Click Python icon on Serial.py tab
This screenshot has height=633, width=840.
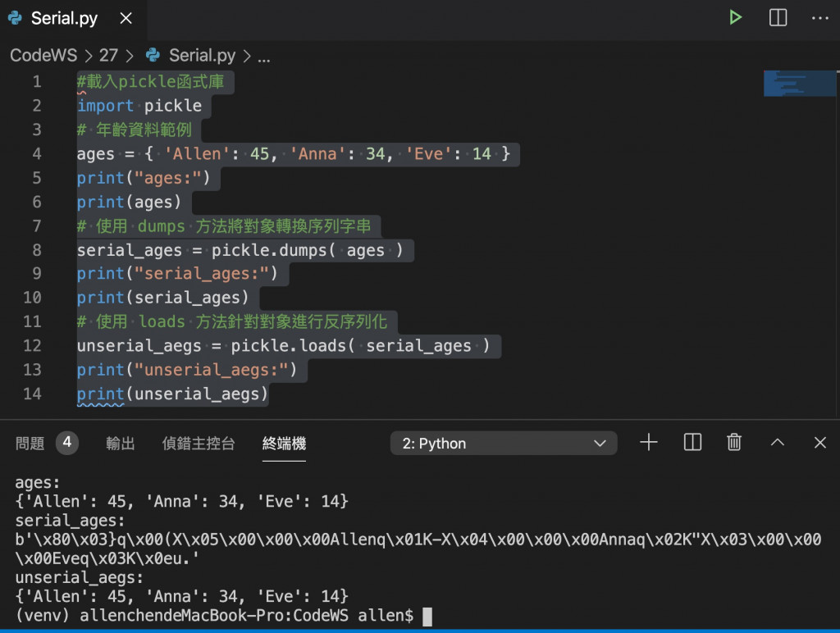pyautogui.click(x=15, y=18)
